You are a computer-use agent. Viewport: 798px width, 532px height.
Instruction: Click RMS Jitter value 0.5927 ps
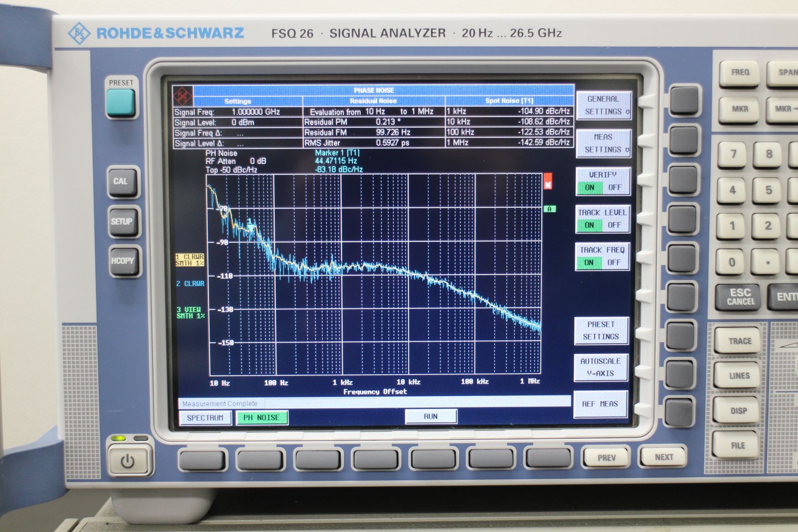tap(393, 143)
